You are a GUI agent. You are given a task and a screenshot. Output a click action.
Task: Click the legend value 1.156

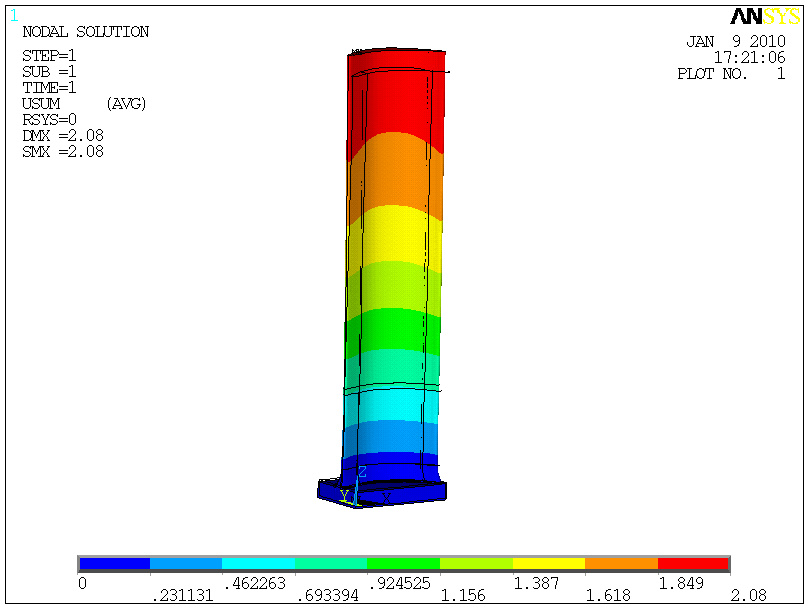pos(463,596)
